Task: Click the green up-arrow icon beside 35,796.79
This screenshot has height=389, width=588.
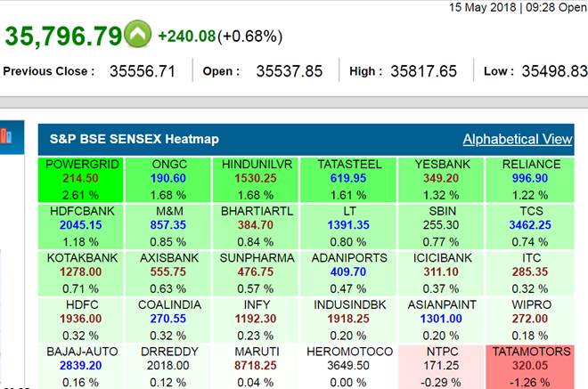Action: point(137,35)
